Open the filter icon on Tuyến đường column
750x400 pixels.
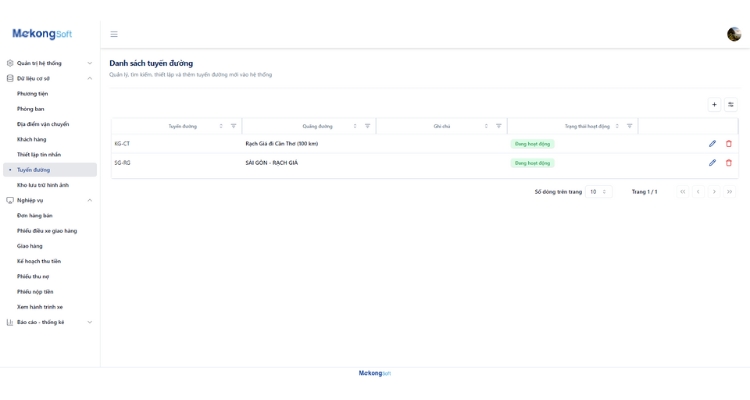[233, 126]
